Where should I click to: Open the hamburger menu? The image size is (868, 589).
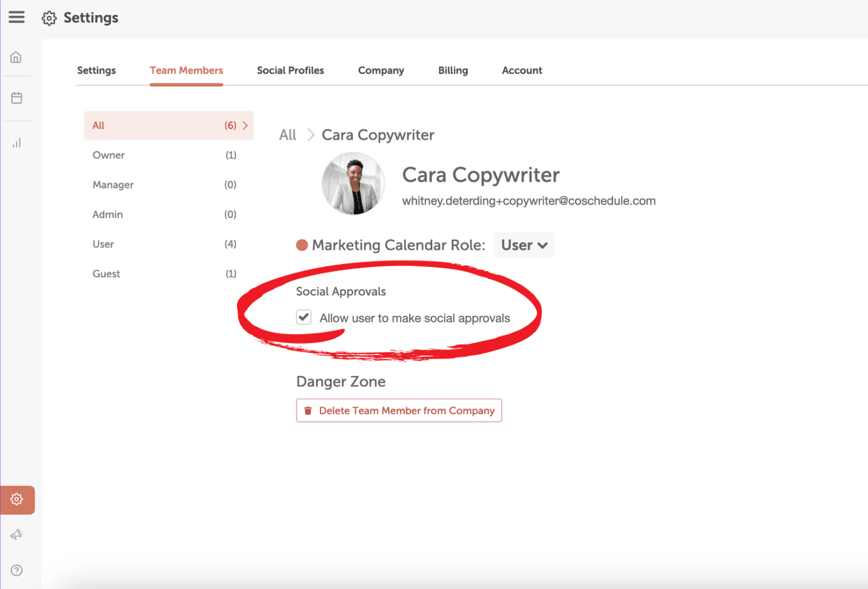tap(16, 17)
